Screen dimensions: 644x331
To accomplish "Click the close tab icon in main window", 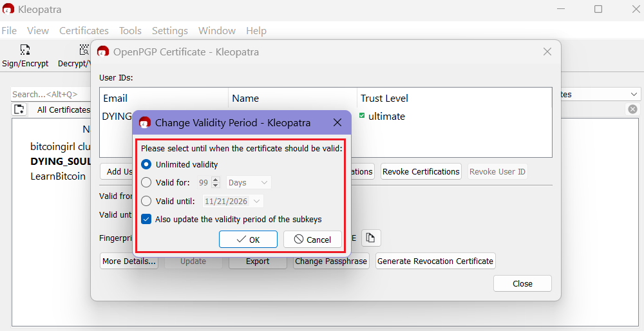I will point(632,109).
